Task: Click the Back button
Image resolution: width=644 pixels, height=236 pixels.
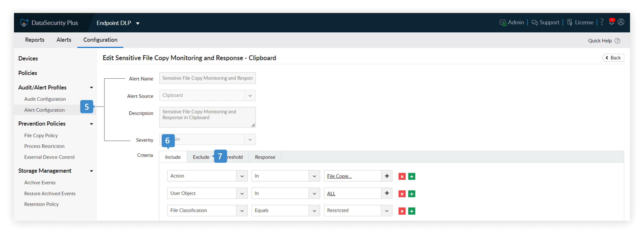Action: [613, 58]
